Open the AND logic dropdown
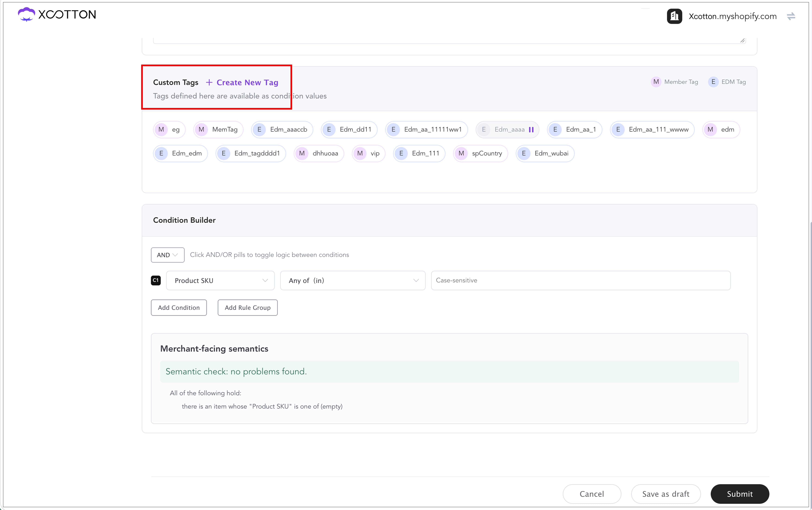The image size is (812, 510). 168,255
